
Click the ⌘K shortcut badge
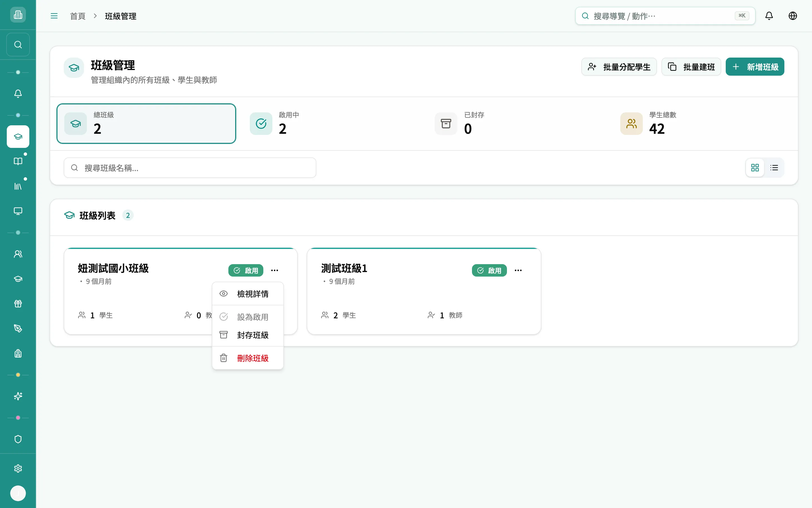coord(742,16)
